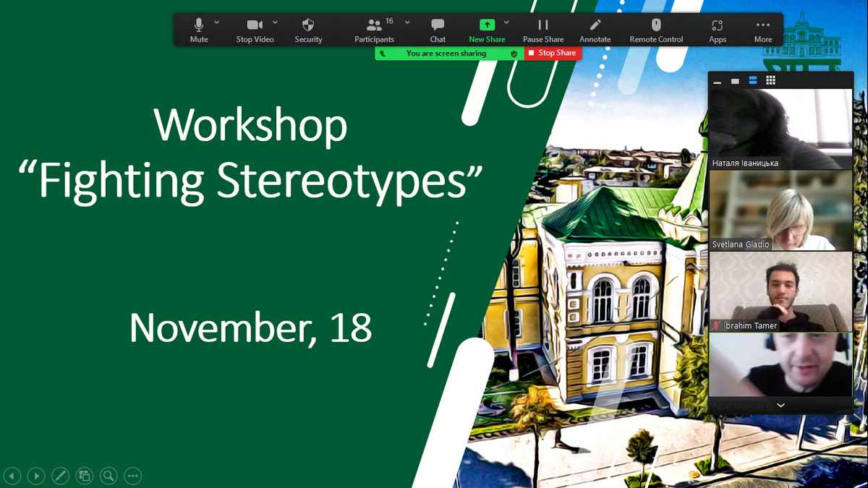
Task: Click the Remote Control mouse icon
Action: pos(656,30)
